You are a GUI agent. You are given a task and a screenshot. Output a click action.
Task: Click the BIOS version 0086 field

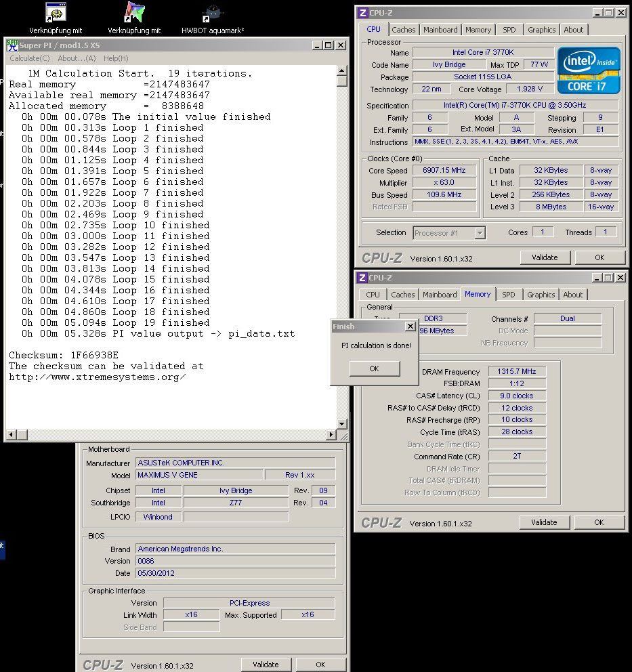236,561
